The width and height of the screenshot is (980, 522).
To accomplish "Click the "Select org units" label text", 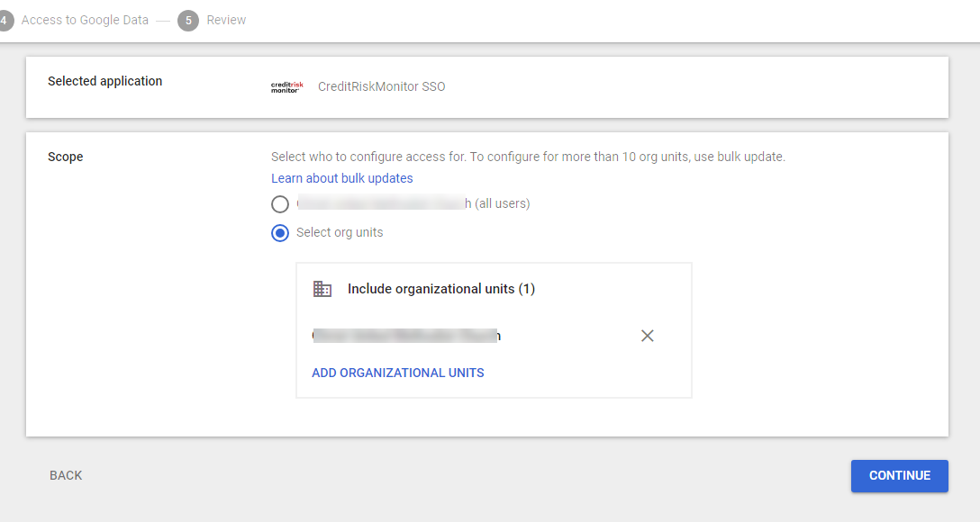I will pos(340,232).
